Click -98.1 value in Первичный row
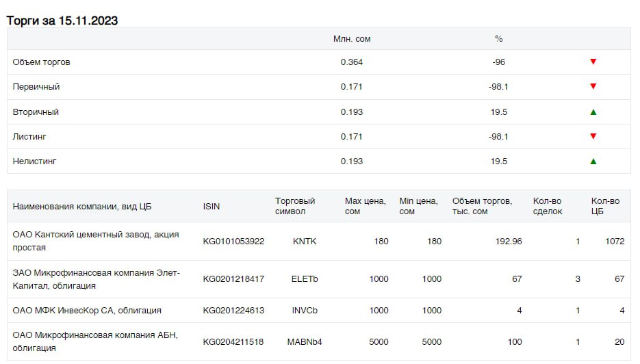The height and width of the screenshot is (364, 640). (x=498, y=86)
